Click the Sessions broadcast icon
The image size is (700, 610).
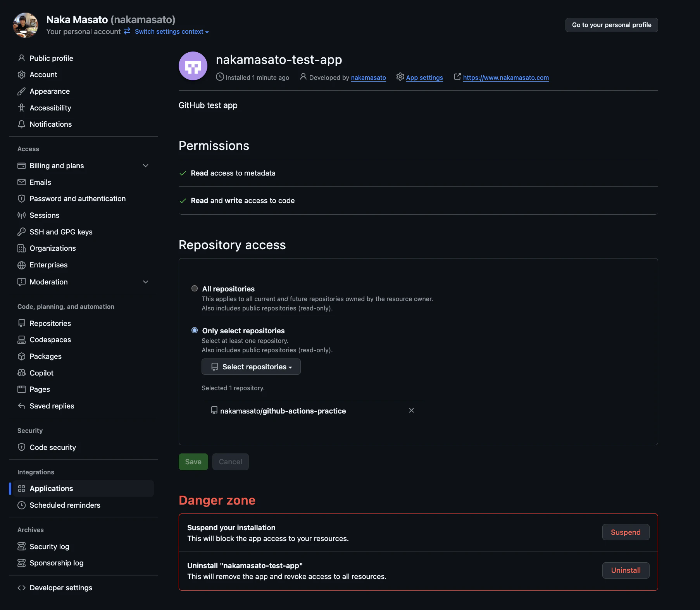click(22, 215)
